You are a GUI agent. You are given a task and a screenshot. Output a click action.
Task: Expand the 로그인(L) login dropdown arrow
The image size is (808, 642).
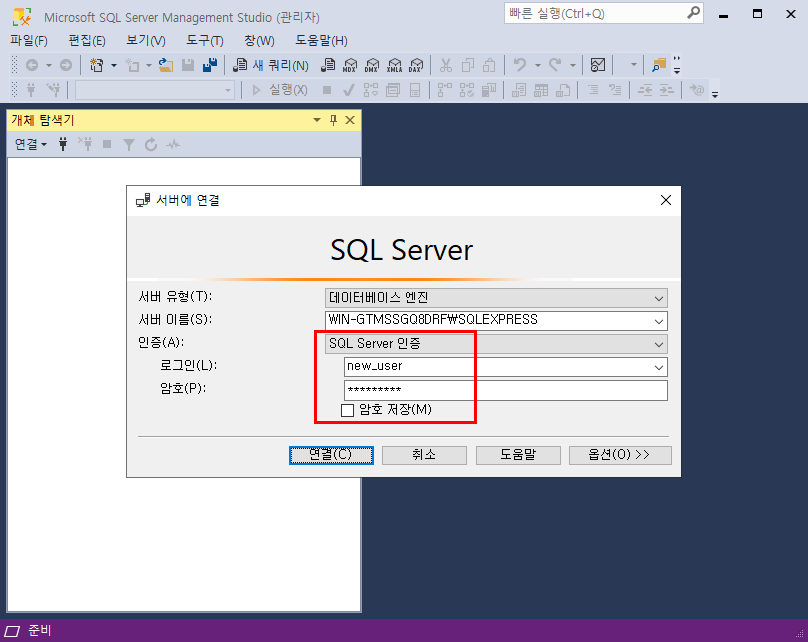pos(659,367)
